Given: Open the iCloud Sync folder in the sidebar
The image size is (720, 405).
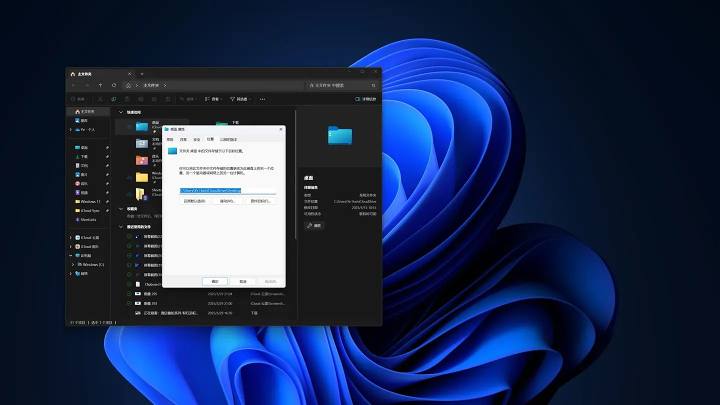Looking at the screenshot, I should [x=87, y=210].
